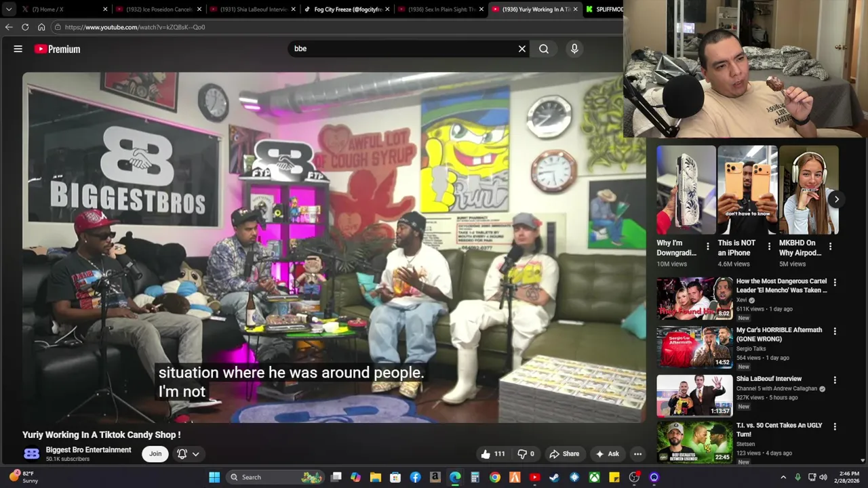
Task: Click the browser address bar URL
Action: [135, 27]
